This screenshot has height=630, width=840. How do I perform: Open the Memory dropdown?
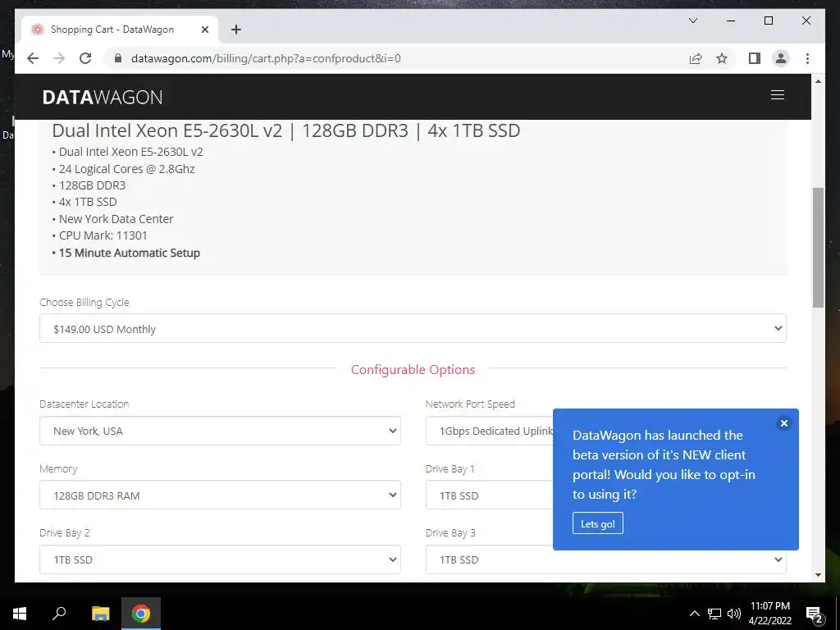tap(220, 495)
